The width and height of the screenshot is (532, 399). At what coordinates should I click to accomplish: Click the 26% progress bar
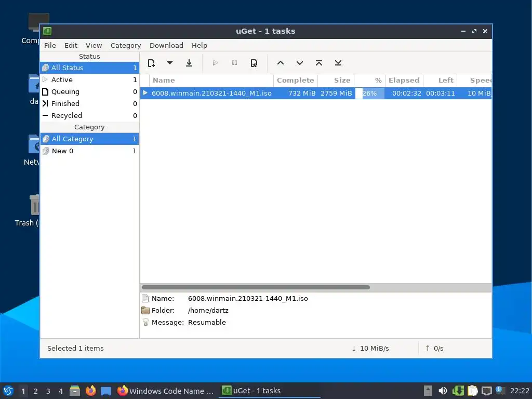[x=370, y=94]
